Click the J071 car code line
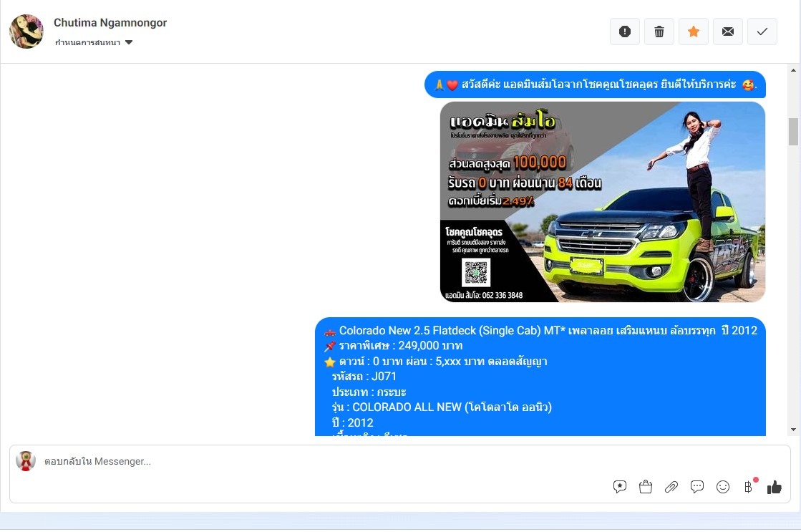This screenshot has height=532, width=801. coord(364,377)
